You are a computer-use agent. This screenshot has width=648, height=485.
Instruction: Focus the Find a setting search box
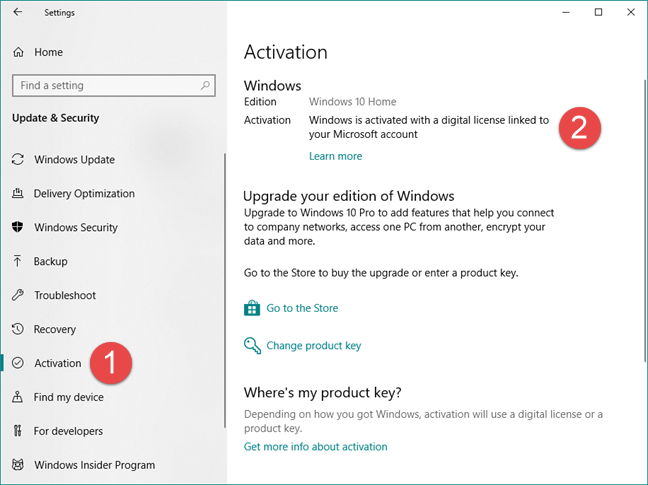114,86
